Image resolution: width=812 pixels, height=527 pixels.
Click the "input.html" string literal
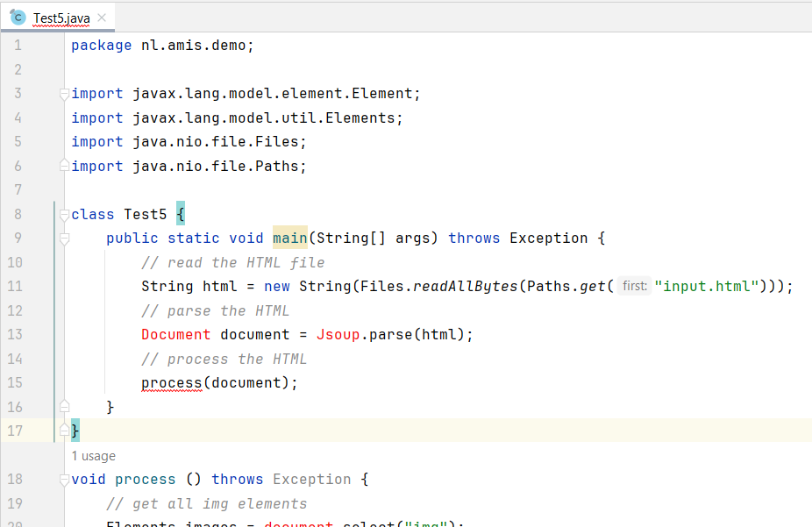tap(707, 286)
